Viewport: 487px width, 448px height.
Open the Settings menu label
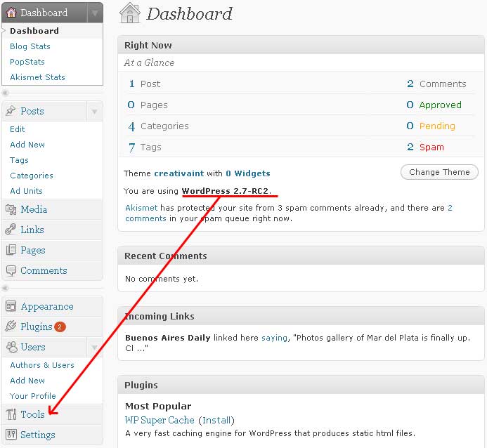[x=37, y=435]
